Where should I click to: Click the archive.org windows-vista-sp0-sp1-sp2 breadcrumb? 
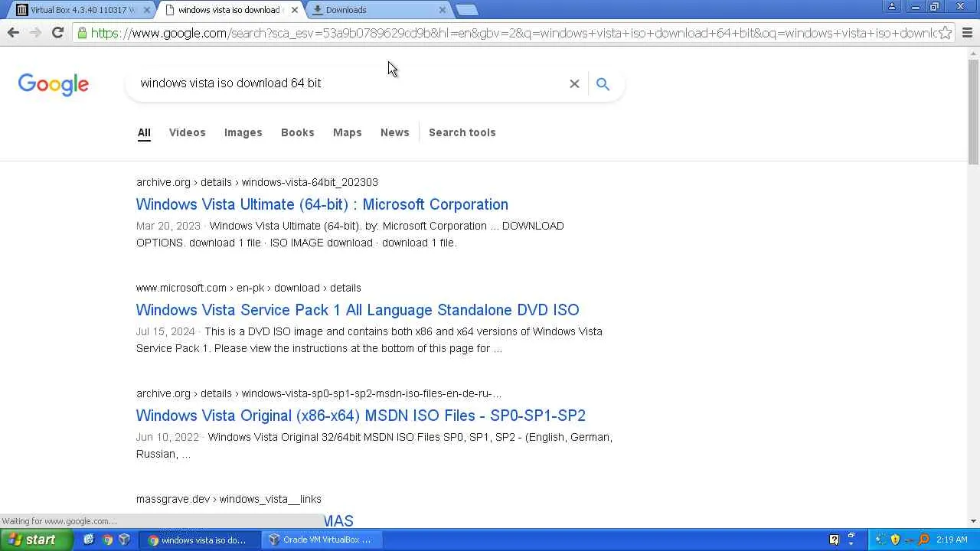point(319,393)
